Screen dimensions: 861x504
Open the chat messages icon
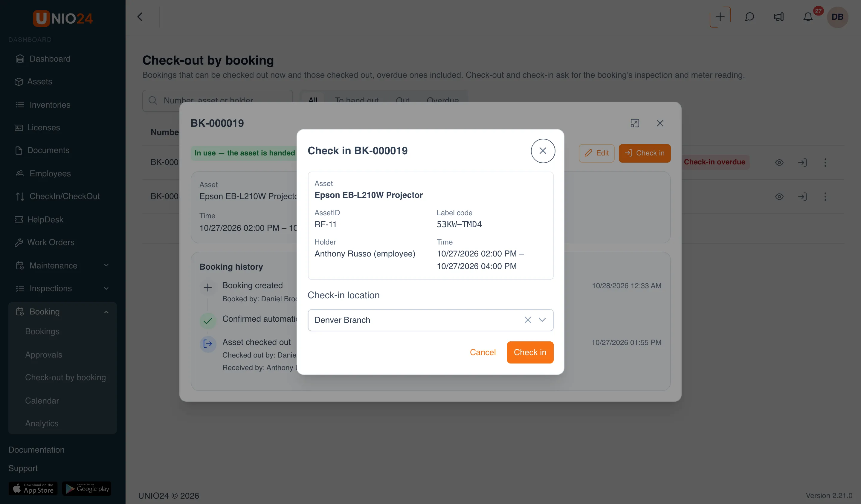(749, 17)
